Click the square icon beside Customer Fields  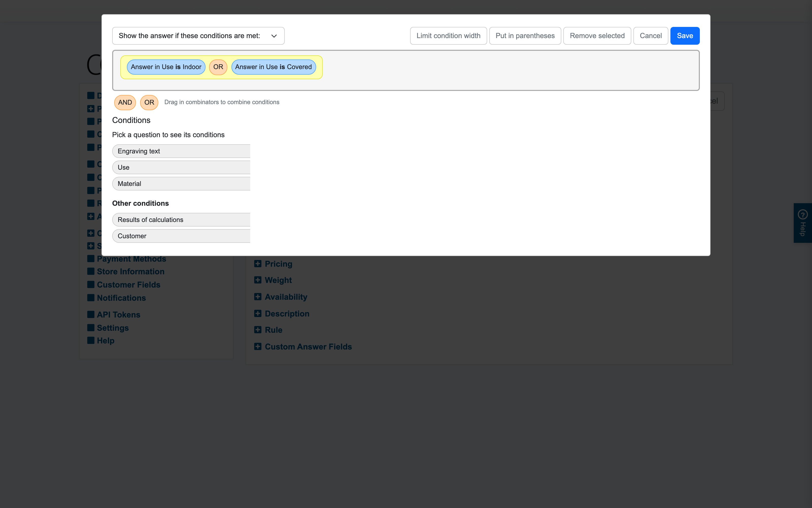pos(91,284)
